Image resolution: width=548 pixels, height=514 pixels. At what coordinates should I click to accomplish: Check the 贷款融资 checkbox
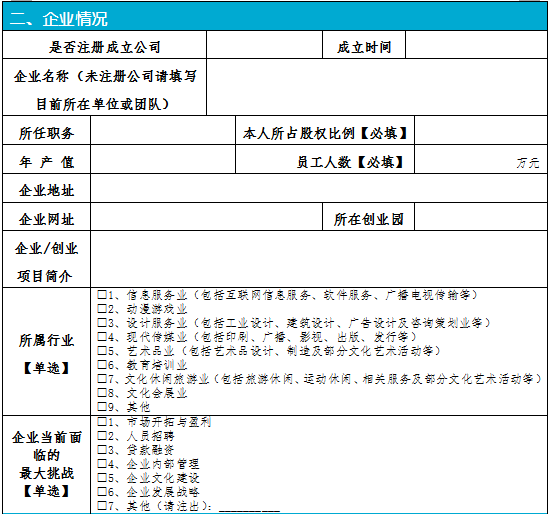(x=102, y=449)
